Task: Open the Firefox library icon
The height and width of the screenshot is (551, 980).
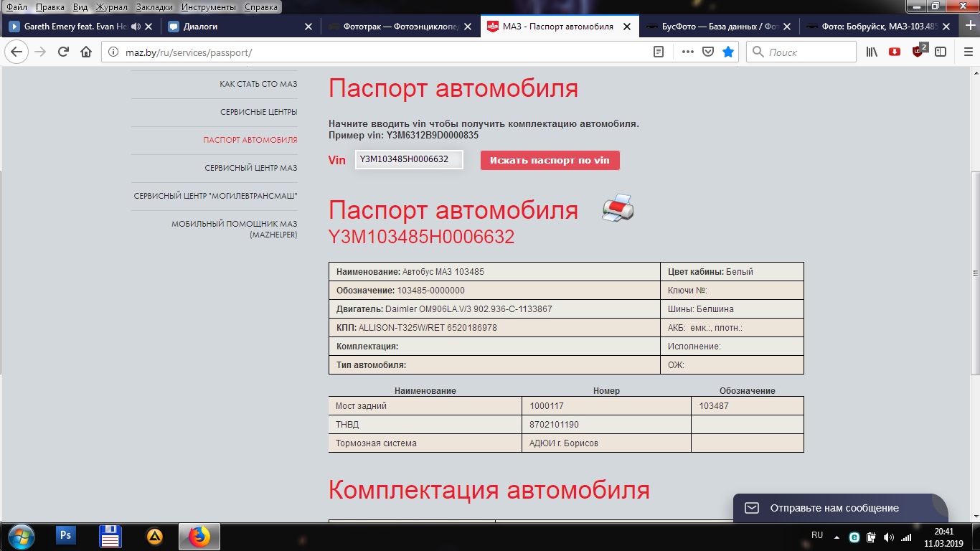Action: 872,52
